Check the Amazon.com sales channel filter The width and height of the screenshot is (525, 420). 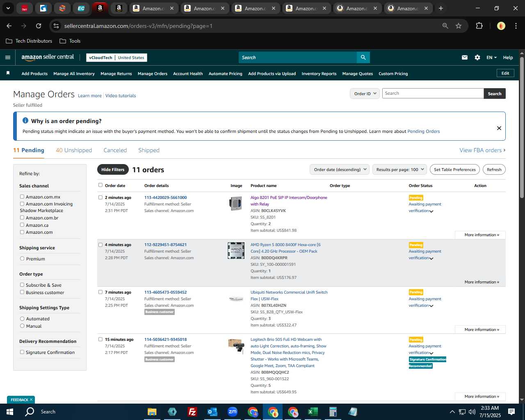22,232
